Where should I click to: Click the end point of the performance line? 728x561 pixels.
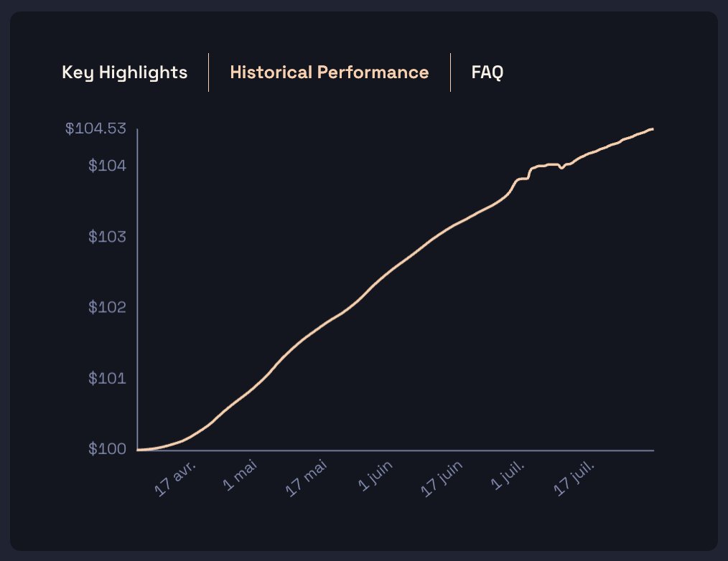(x=653, y=129)
